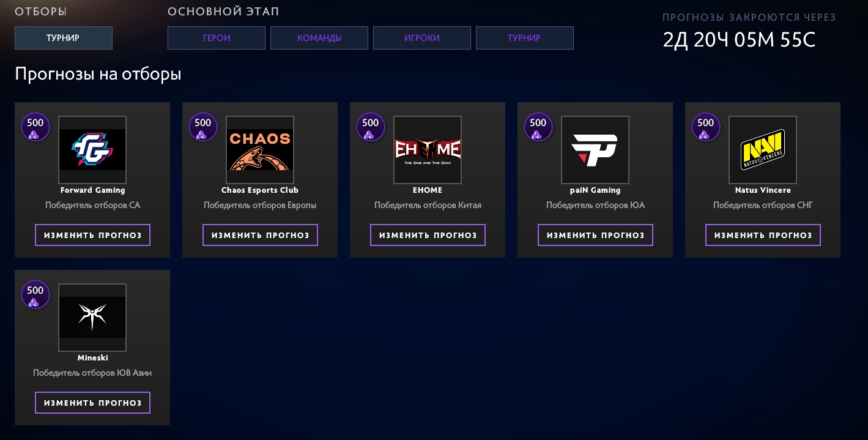Image resolution: width=868 pixels, height=440 pixels.
Task: Click the Natus Vincere logo
Action: [763, 149]
